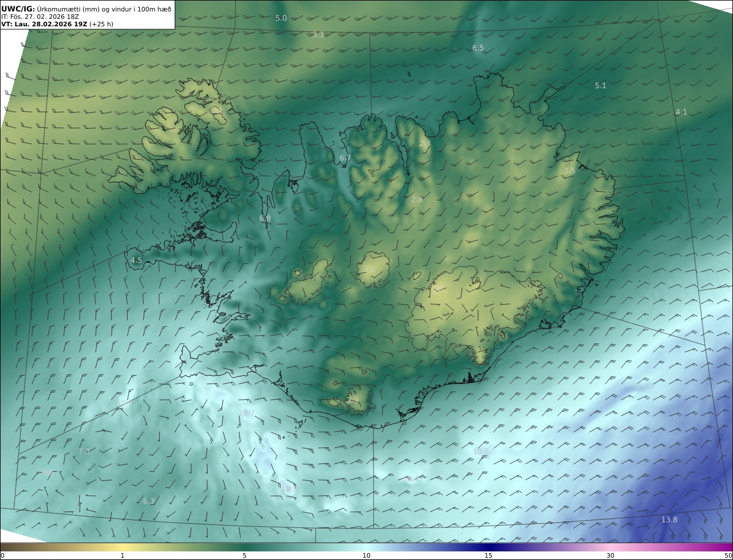Click the 5.1 value label
Screen dimensions: 733x560
[x=600, y=86]
